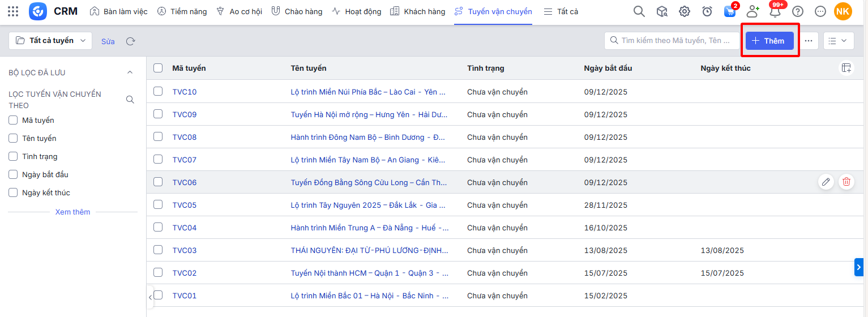
Task: Click the refresh icon beside Sửa
Action: [131, 41]
